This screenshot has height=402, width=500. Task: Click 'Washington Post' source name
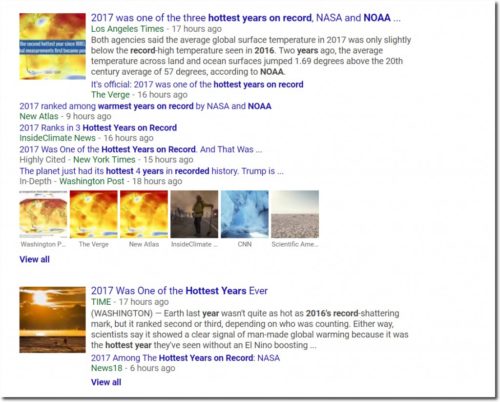tap(92, 181)
